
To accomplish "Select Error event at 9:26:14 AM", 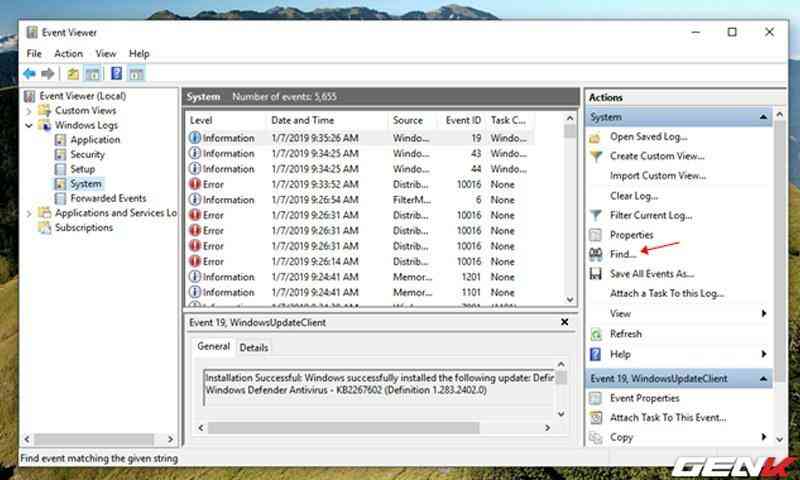I will click(360, 262).
